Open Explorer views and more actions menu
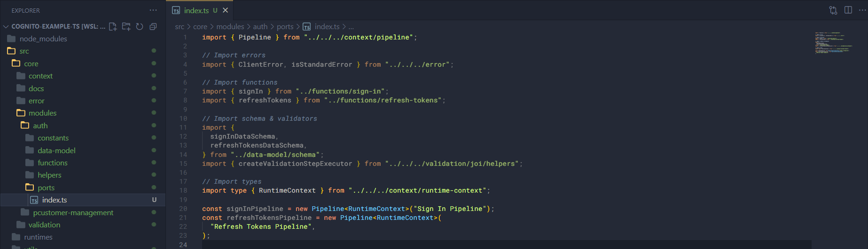868x249 pixels. [x=153, y=10]
